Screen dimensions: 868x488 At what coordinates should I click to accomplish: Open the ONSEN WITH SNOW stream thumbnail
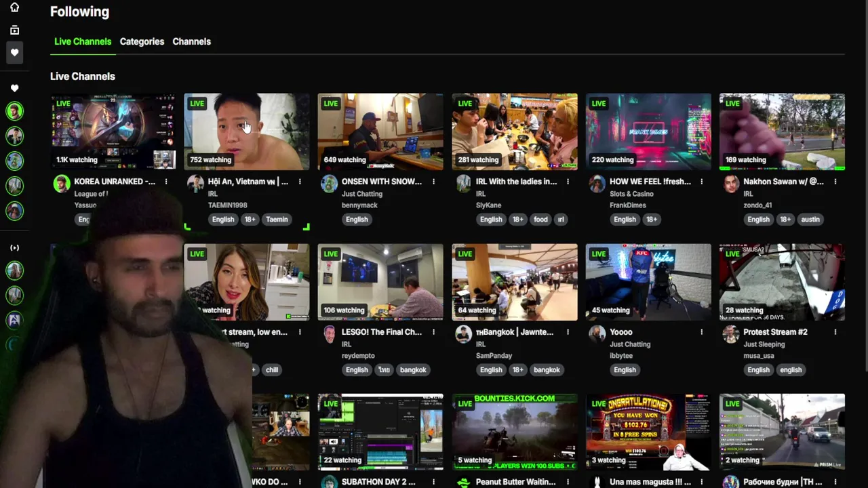(x=380, y=131)
